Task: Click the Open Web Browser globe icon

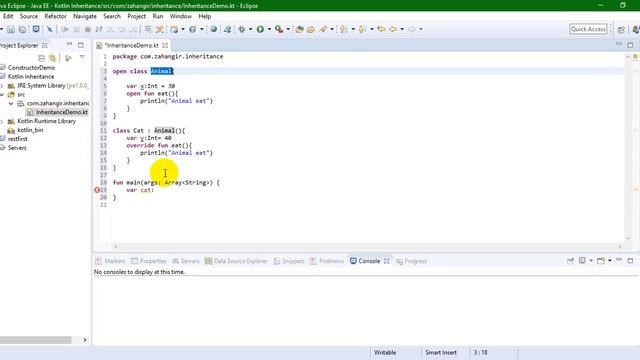Action: click(213, 29)
